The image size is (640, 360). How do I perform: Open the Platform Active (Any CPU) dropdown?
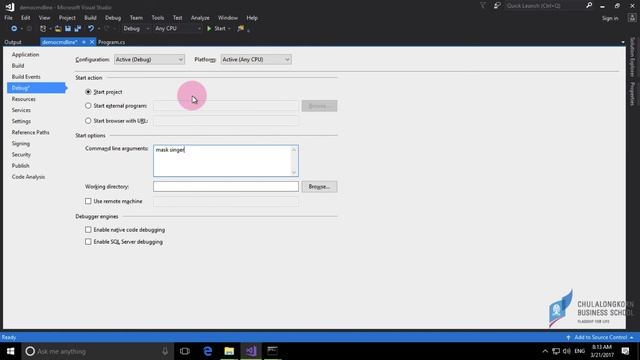coord(256,60)
